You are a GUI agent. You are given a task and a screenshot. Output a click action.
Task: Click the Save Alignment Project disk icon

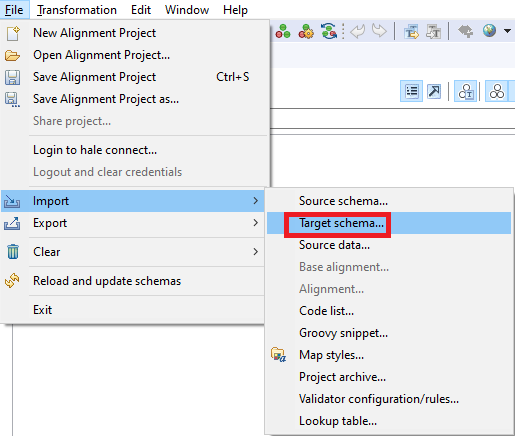(13, 77)
